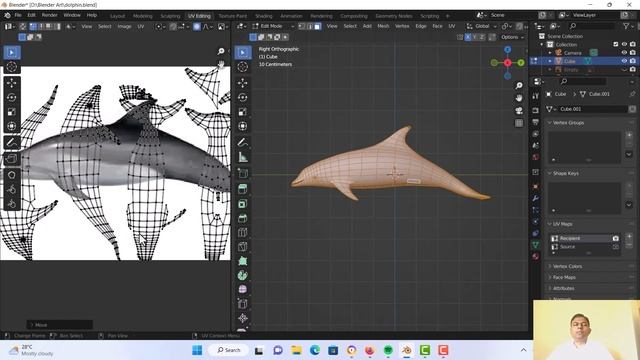Select the 3D viewport Scale tool

pos(243,112)
